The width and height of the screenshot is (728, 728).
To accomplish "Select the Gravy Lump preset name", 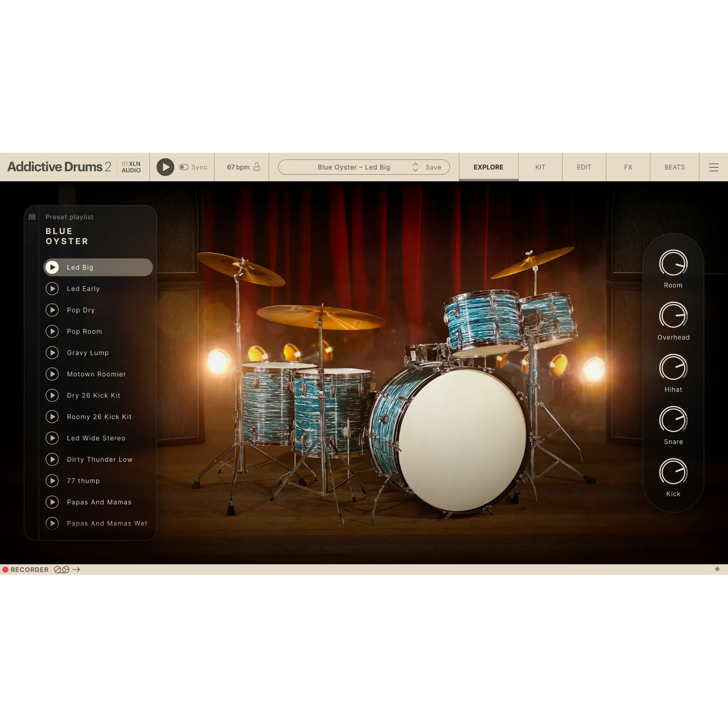I will click(88, 353).
